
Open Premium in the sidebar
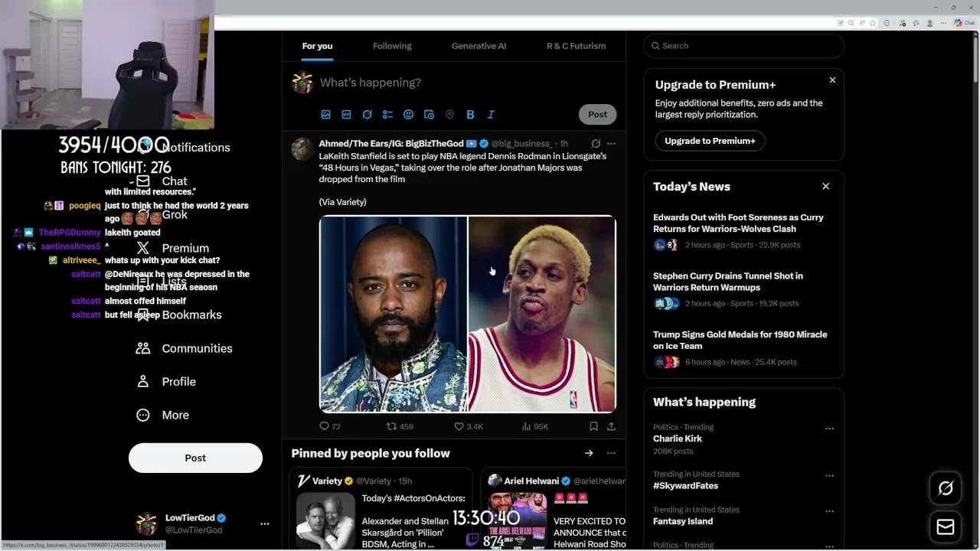[173, 248]
